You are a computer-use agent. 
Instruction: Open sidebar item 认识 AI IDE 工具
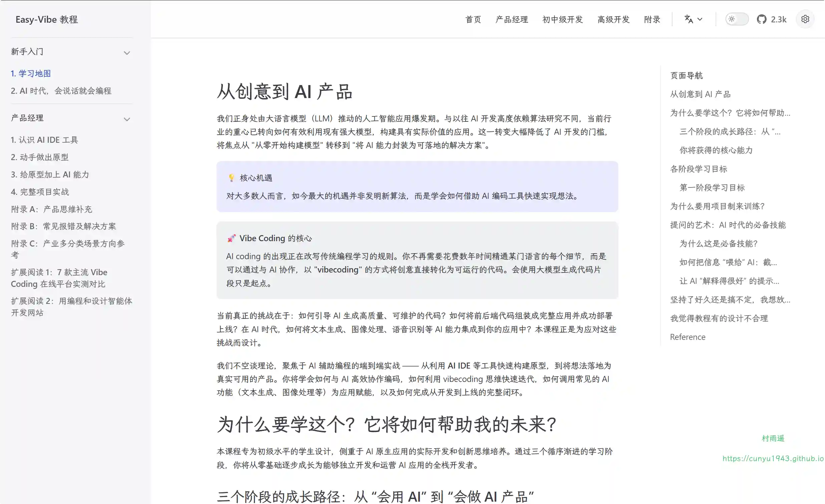coord(44,140)
